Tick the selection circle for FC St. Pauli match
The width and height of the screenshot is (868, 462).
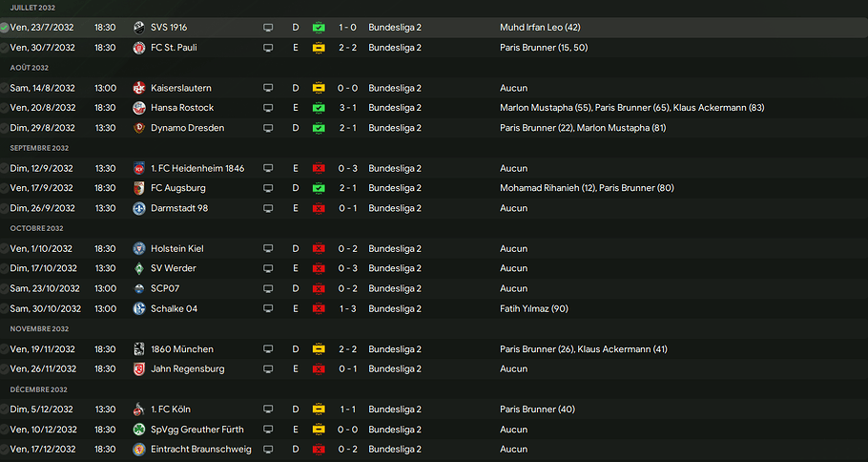(5, 48)
